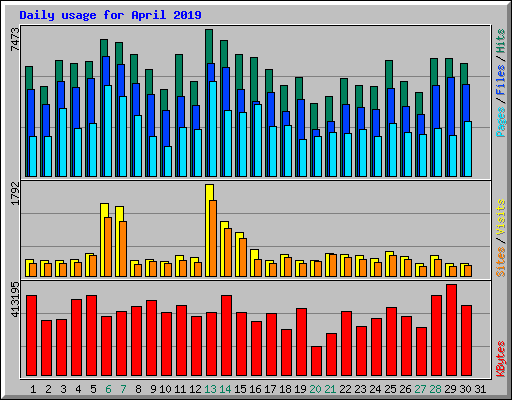Click the cyan pages bar for day 10
Screen dimensions: 512x400
tap(168, 161)
